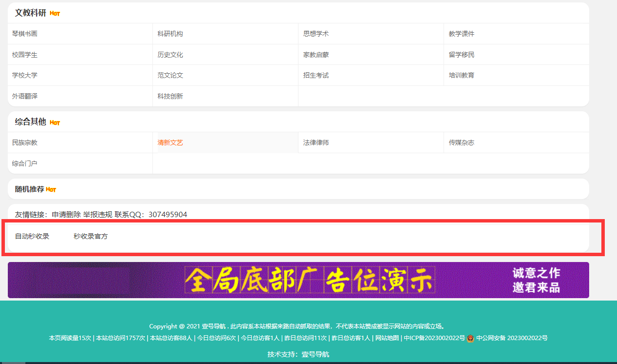Click the 自动秒收录 friend link

click(32, 237)
